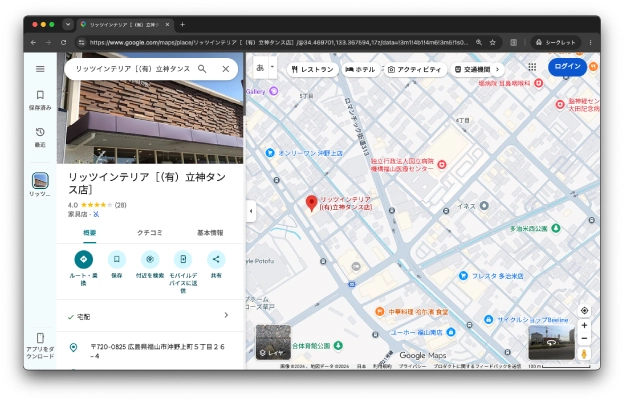This screenshot has width=624, height=401.
Task: Open the Google apps grid icon
Action: [x=532, y=67]
